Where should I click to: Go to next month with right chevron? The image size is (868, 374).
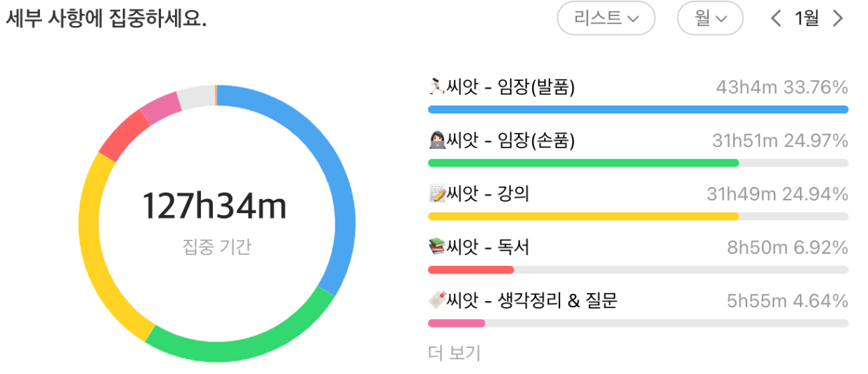pos(837,18)
